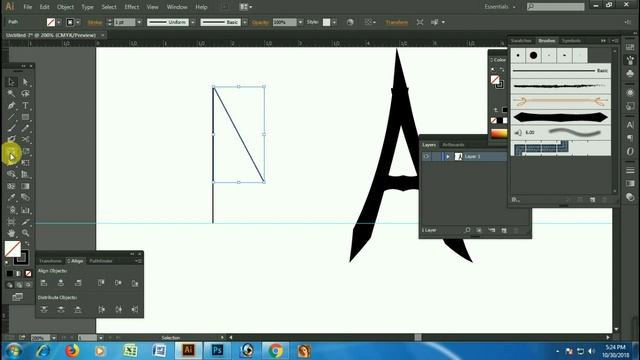The image size is (640, 360).
Task: Select the black banner art brush
Action: (560, 118)
